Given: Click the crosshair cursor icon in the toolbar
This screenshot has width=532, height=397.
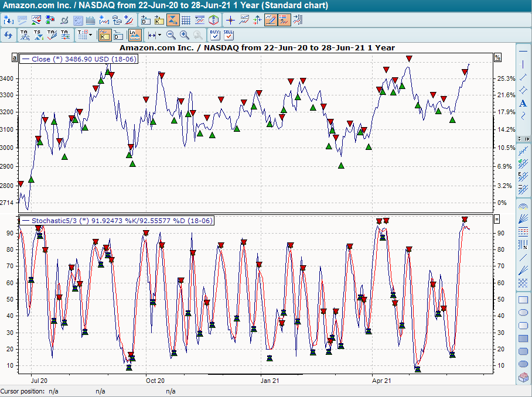Looking at the screenshot, I should [x=231, y=20].
